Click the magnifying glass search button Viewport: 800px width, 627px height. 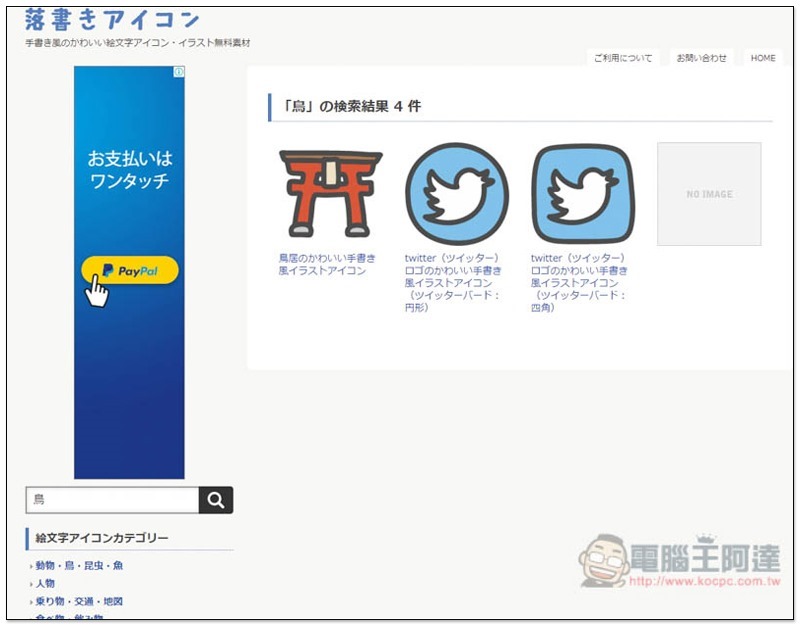216,500
